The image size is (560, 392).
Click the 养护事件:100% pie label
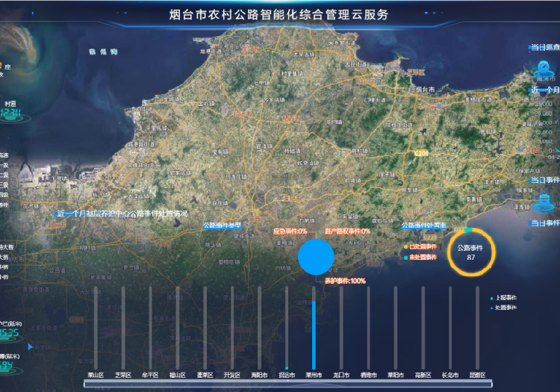[344, 281]
